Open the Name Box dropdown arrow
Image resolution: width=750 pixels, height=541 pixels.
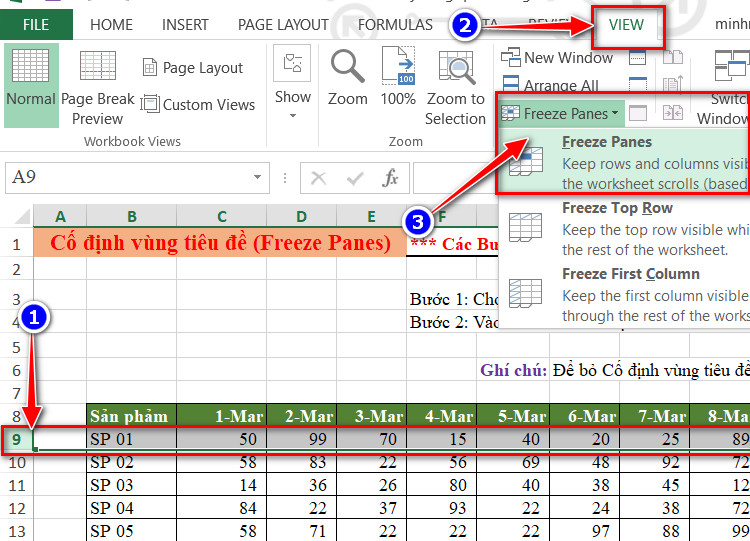[x=257, y=177]
